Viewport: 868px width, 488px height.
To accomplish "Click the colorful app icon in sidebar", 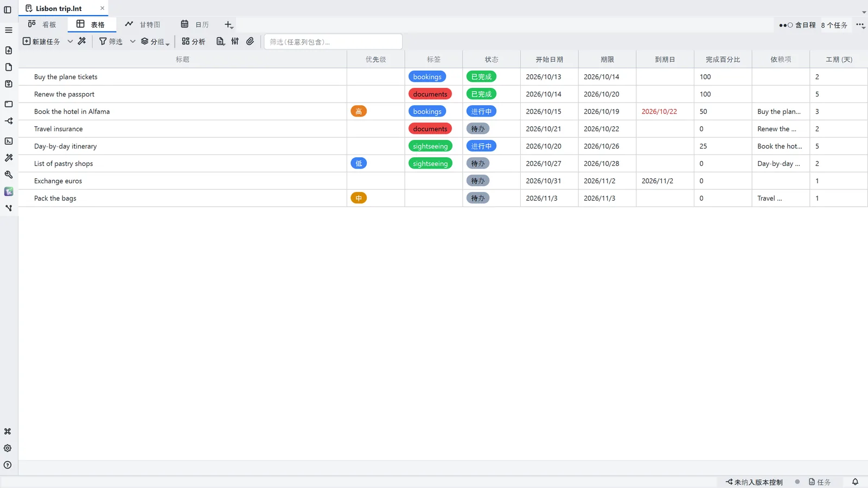I will pyautogui.click(x=9, y=191).
